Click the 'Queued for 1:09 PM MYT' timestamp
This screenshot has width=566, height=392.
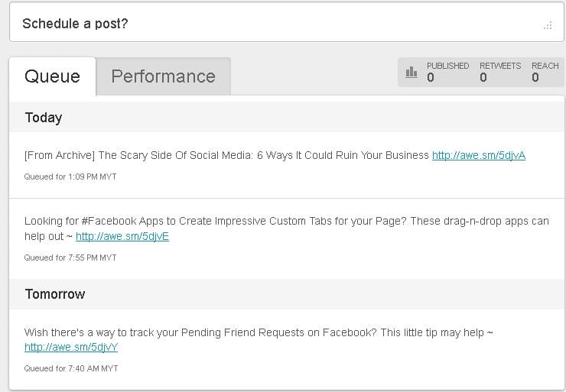click(x=70, y=177)
